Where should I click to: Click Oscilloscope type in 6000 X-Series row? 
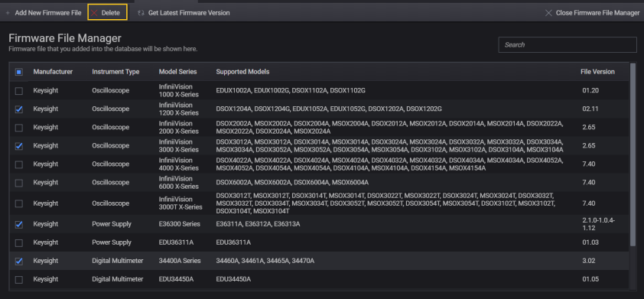tap(110, 182)
